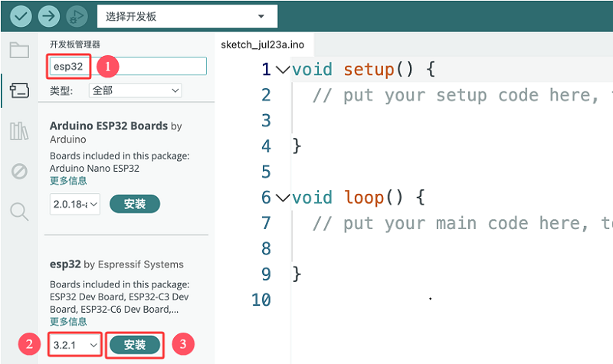Collapse the loop() function fold arrow

click(283, 198)
